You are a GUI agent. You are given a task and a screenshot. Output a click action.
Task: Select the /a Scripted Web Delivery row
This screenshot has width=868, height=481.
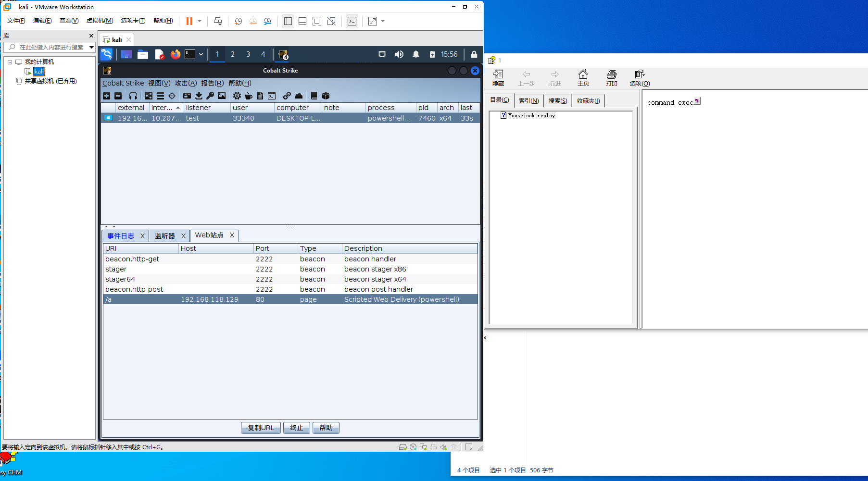pos(290,299)
